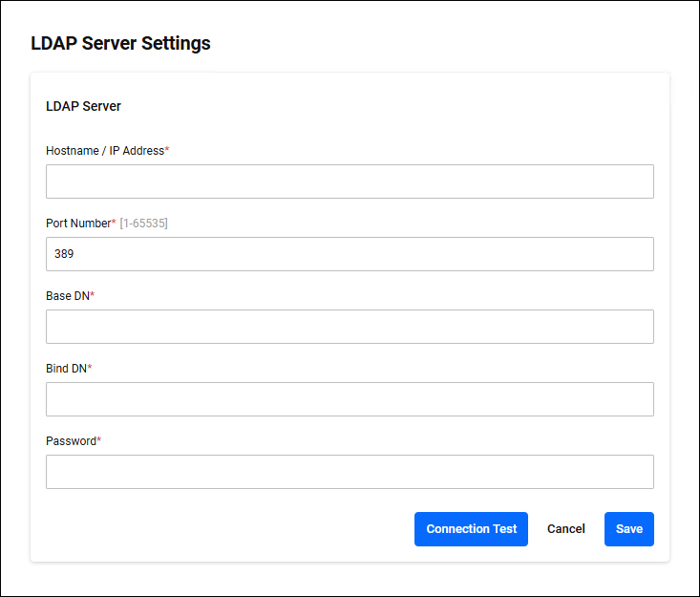The height and width of the screenshot is (597, 700).
Task: Focus the Password entry field
Action: (x=350, y=472)
